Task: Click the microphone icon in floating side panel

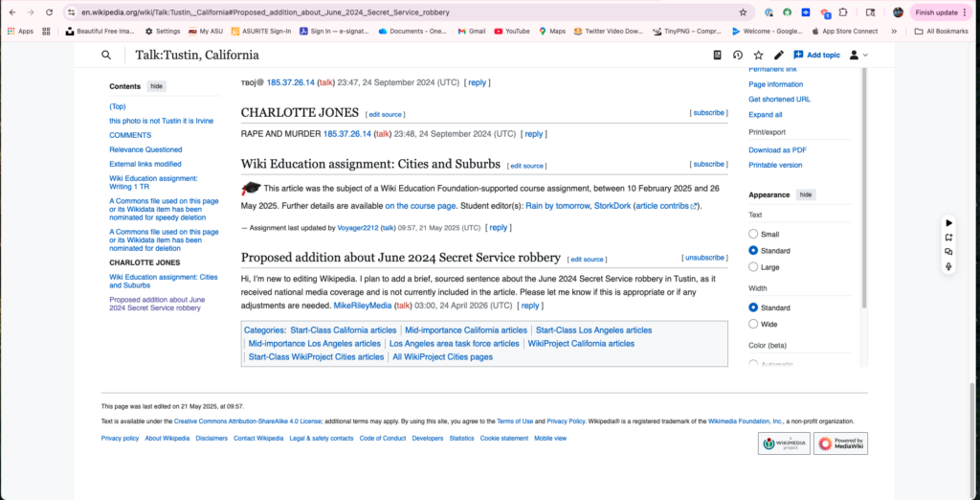Action: coord(948,266)
